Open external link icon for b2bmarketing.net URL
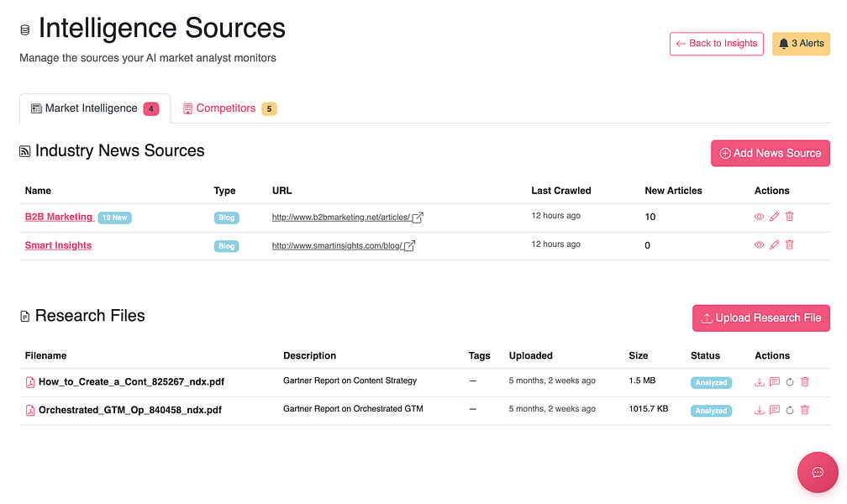 [418, 218]
